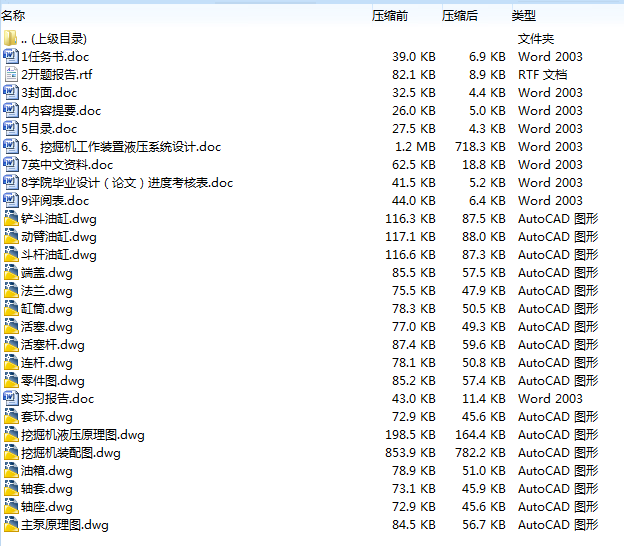Click the Word icon beside 4内容提要.doc
Image resolution: width=624 pixels, height=546 pixels.
[11, 110]
